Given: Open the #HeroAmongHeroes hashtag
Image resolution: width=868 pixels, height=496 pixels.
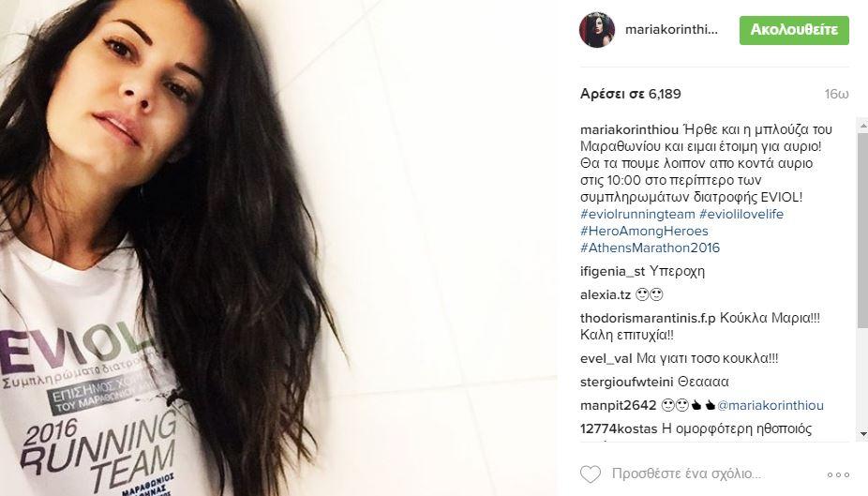Looking at the screenshot, I should click(644, 231).
